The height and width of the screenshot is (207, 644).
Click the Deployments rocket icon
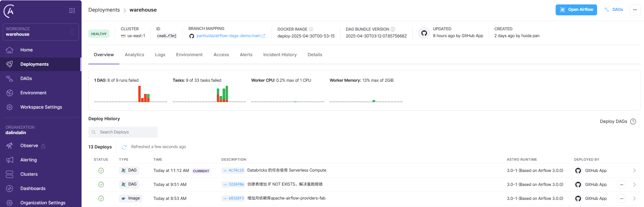(10, 64)
